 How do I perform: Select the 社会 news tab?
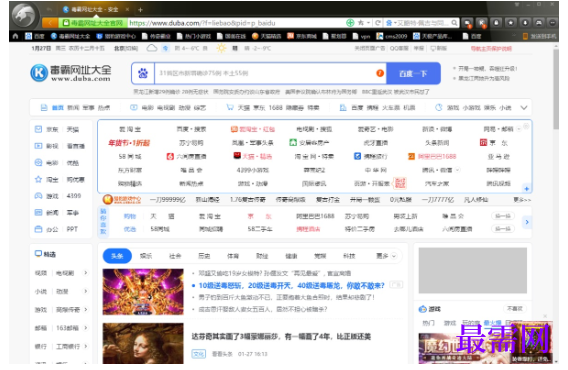coord(175,256)
